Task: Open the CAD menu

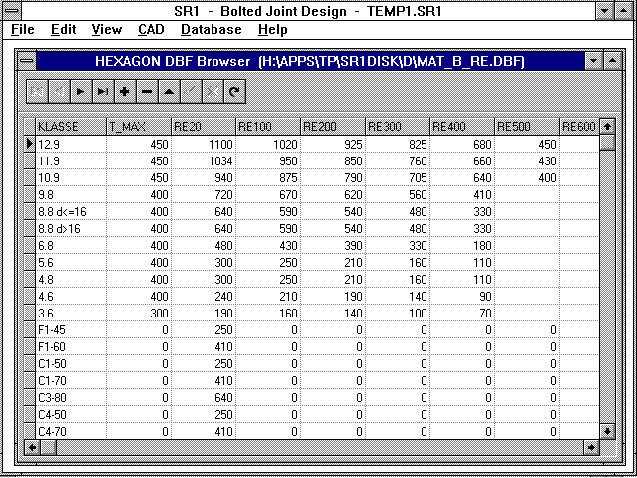Action: coord(151,30)
